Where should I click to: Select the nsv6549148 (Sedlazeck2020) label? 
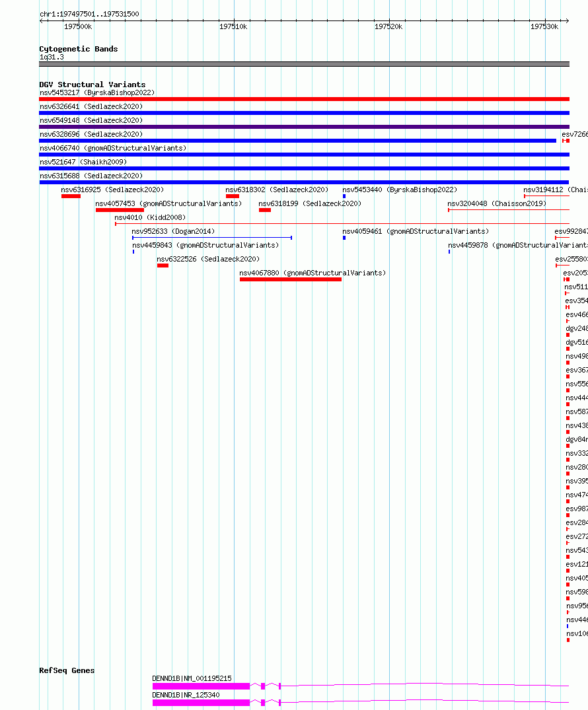(x=91, y=120)
